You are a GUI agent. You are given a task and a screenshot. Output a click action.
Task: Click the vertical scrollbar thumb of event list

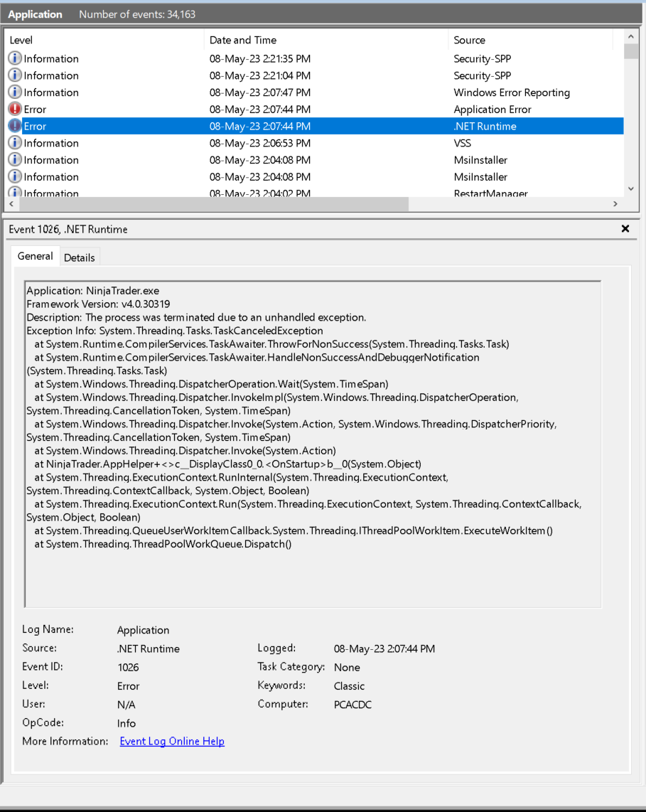tap(630, 51)
